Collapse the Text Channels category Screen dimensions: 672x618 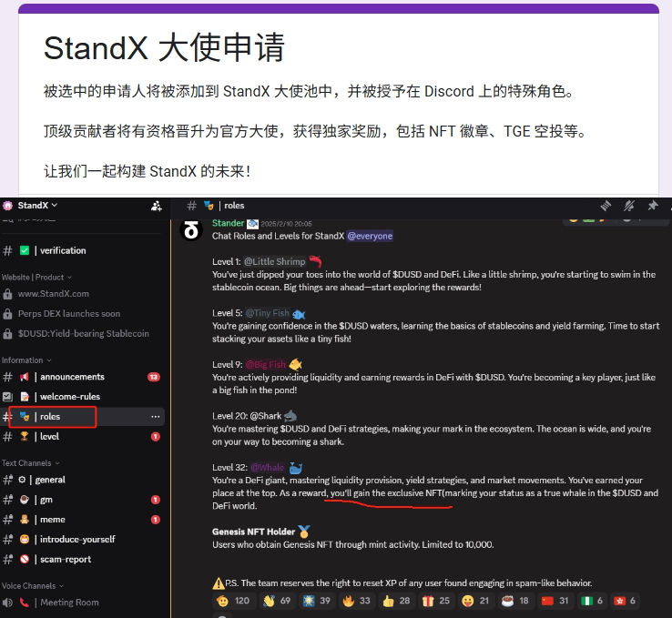(x=30, y=463)
